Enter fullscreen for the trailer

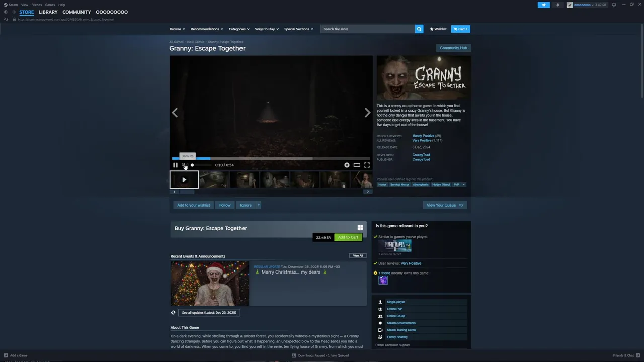point(367,165)
